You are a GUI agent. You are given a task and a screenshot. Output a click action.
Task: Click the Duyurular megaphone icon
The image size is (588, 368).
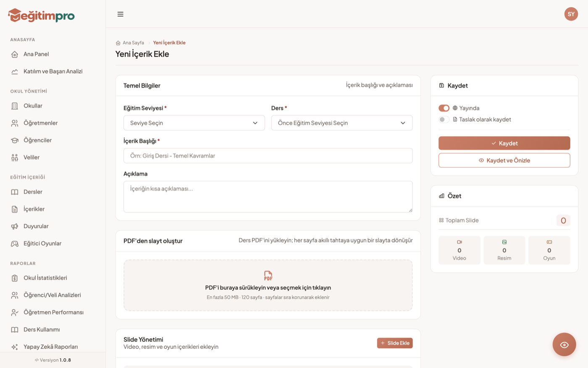pos(15,226)
